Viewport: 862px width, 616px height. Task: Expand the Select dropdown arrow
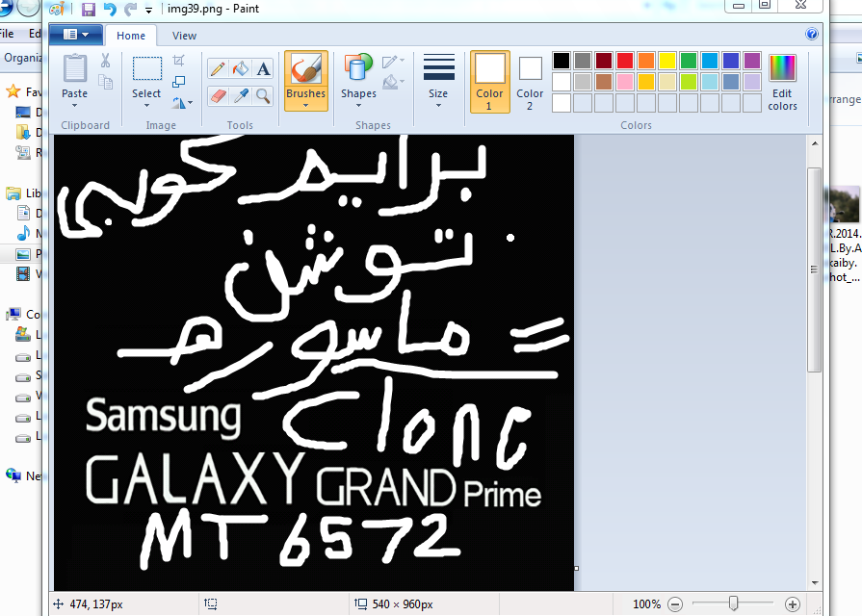point(146,106)
